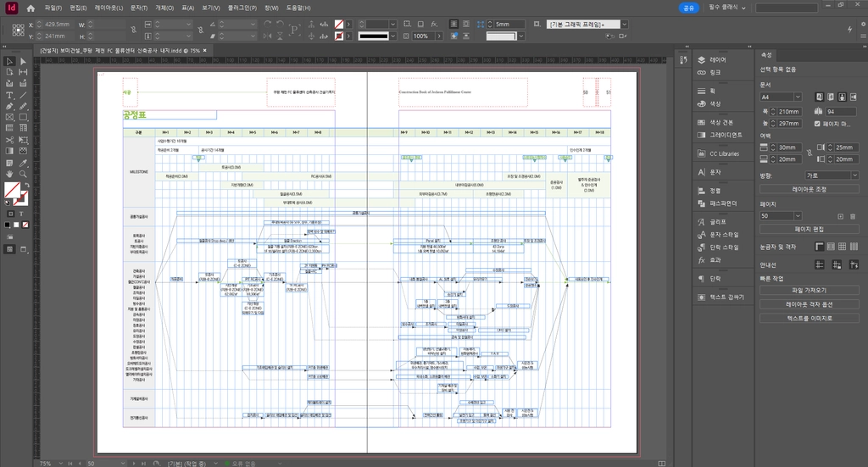The width and height of the screenshot is (868, 467).
Task: Toggle lock guides in 안내선 section
Action: (837, 265)
